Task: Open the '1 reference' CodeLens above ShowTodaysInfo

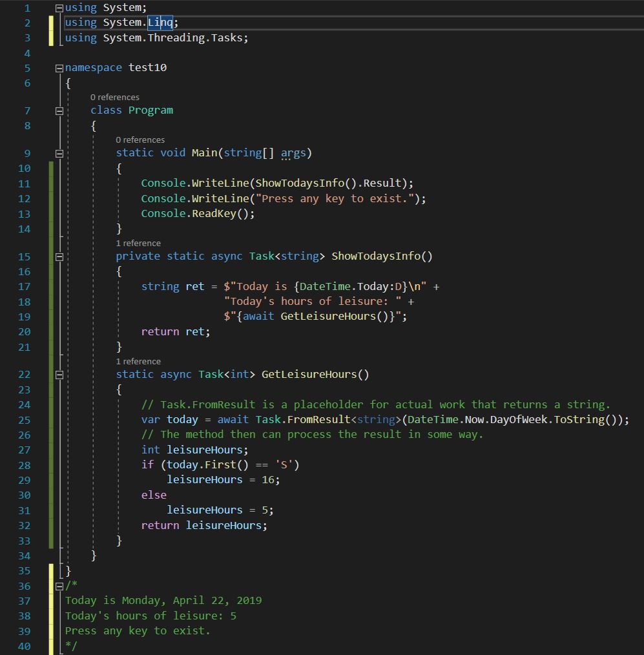Action: click(138, 243)
